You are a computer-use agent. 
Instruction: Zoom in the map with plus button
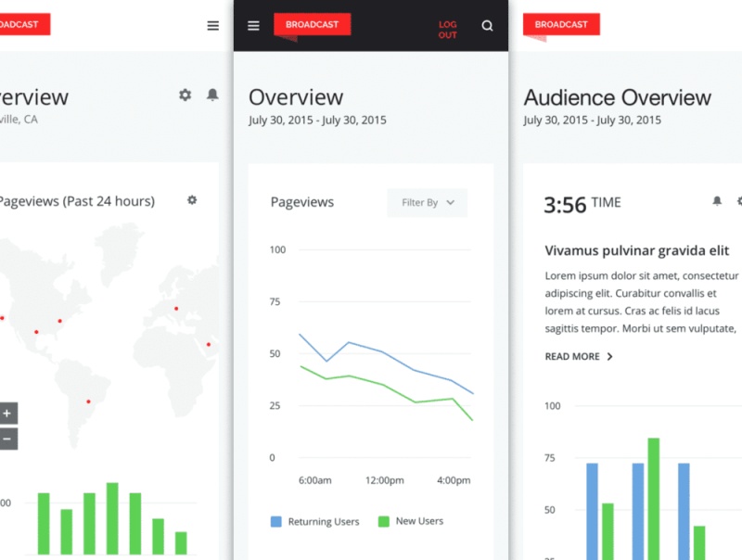point(7,414)
